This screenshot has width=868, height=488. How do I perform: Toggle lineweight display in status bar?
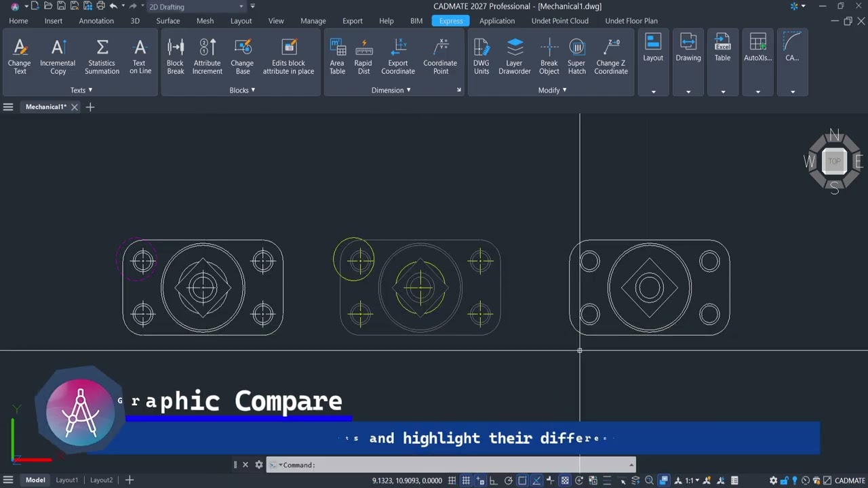tap(551, 481)
